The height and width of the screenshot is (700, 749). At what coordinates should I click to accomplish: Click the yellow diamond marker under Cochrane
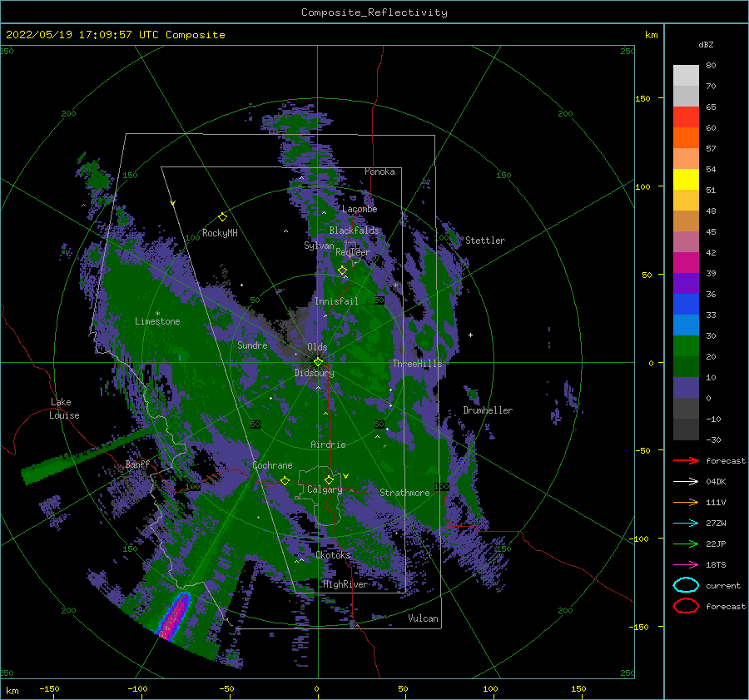pyautogui.click(x=285, y=480)
